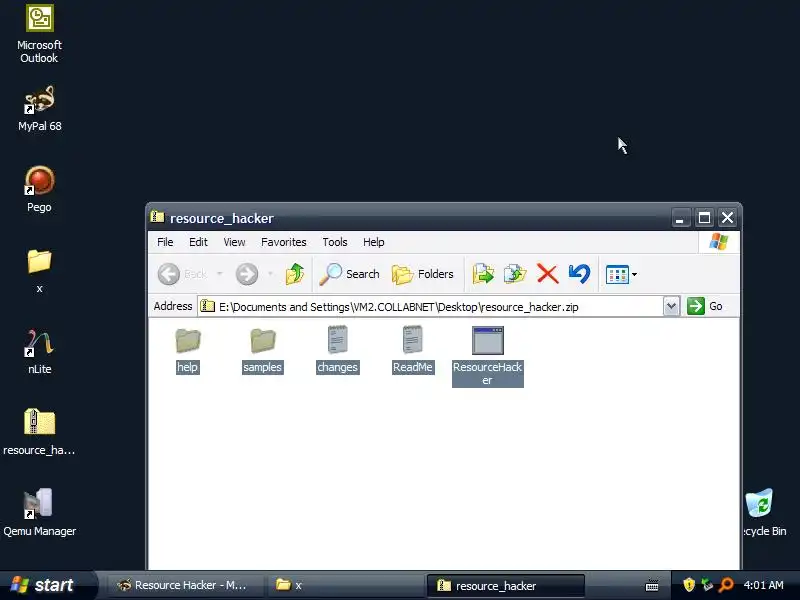Click the Up folder toolbar icon
The width and height of the screenshot is (800, 600).
point(295,274)
